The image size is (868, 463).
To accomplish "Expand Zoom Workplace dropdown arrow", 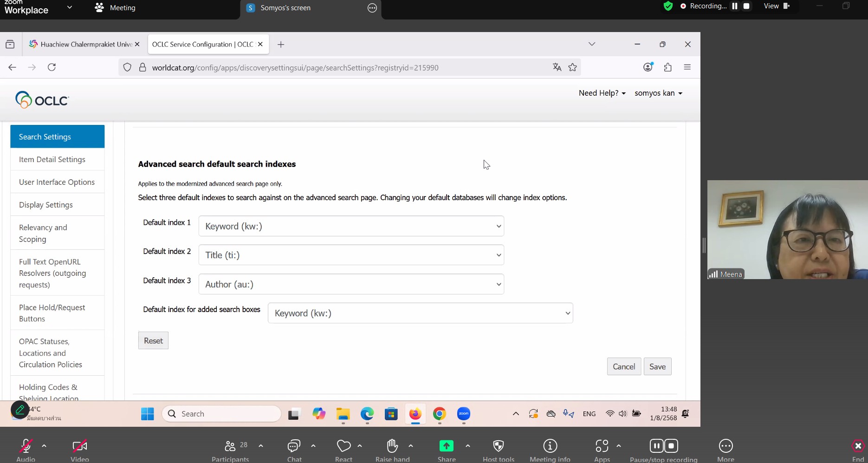I will coord(70,7).
